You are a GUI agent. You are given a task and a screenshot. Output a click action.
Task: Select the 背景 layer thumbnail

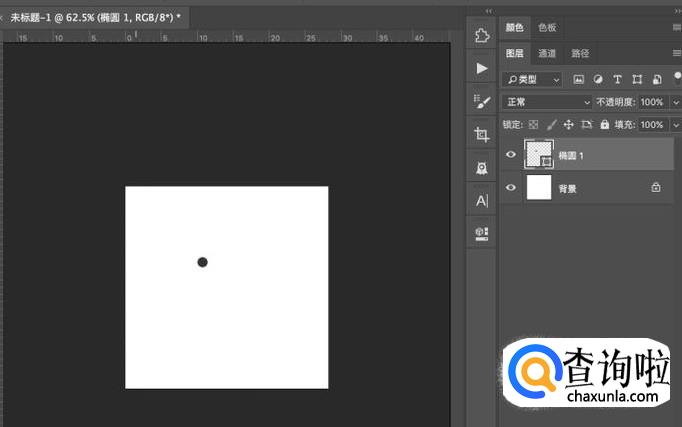[539, 187]
